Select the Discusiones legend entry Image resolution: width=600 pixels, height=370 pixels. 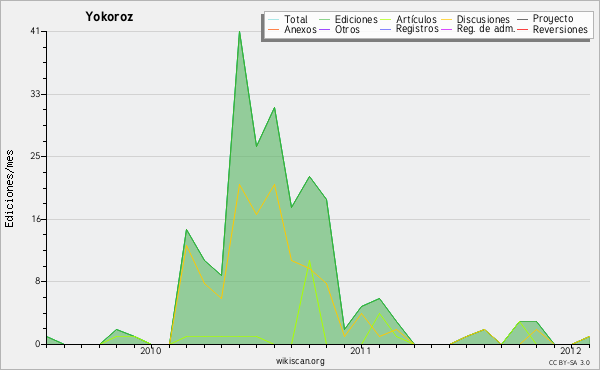pyautogui.click(x=483, y=19)
